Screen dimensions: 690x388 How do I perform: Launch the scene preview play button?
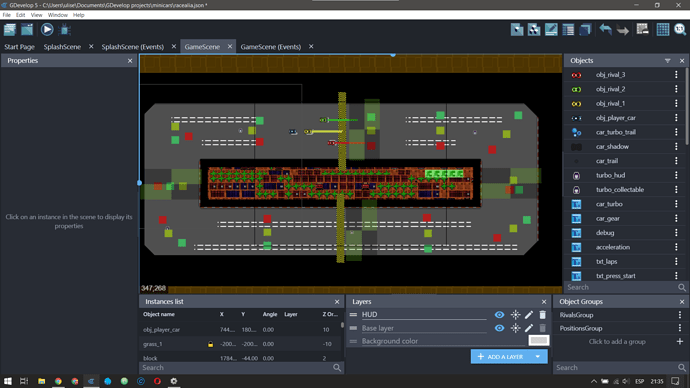point(47,29)
